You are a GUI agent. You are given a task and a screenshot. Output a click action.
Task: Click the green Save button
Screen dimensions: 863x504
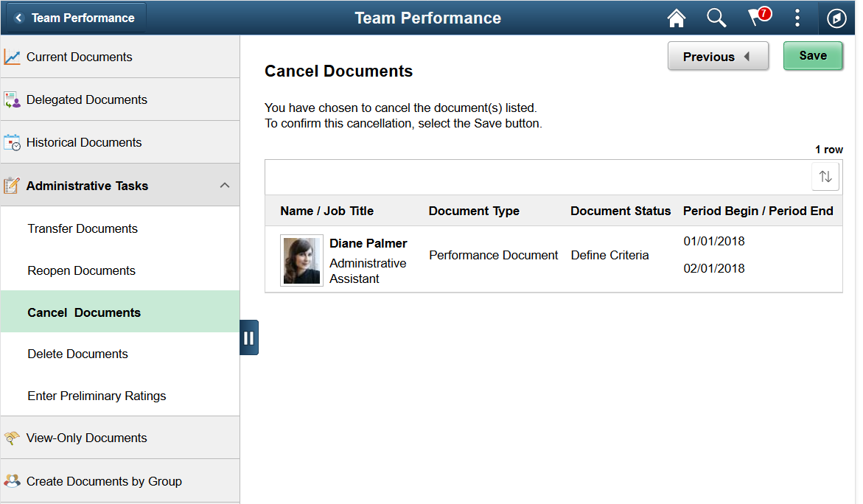pos(813,55)
